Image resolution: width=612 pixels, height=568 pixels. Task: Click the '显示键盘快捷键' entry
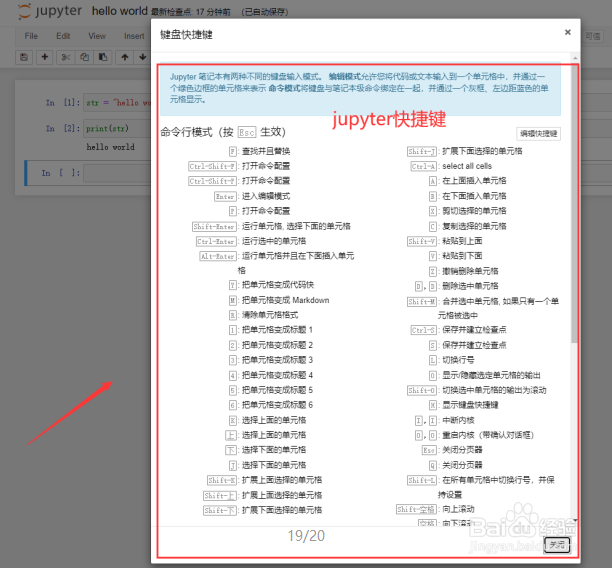tap(464, 405)
